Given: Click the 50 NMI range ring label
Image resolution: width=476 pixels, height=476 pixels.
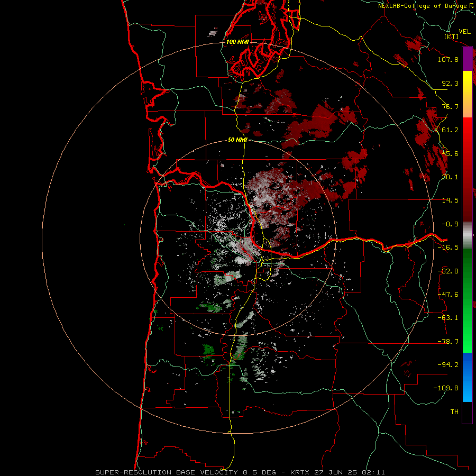Looking at the screenshot, I should [x=237, y=140].
